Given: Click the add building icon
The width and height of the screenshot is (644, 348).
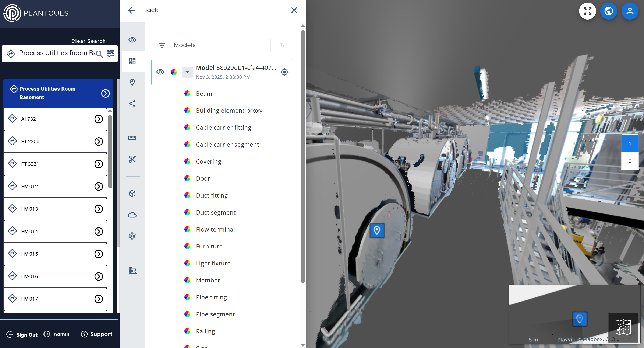Looking at the screenshot, I should tap(132, 271).
